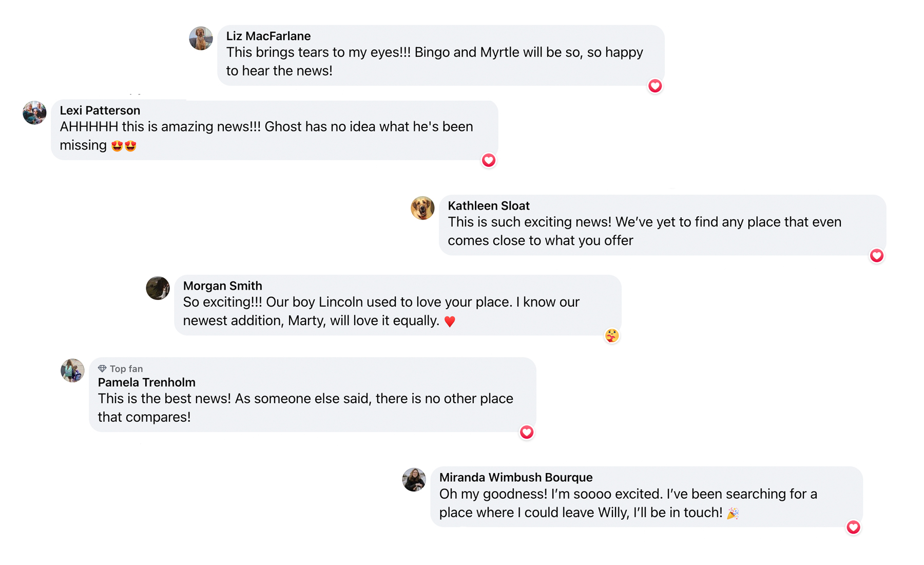
Task: Click the Kathleen Sloat name link
Action: click(488, 205)
